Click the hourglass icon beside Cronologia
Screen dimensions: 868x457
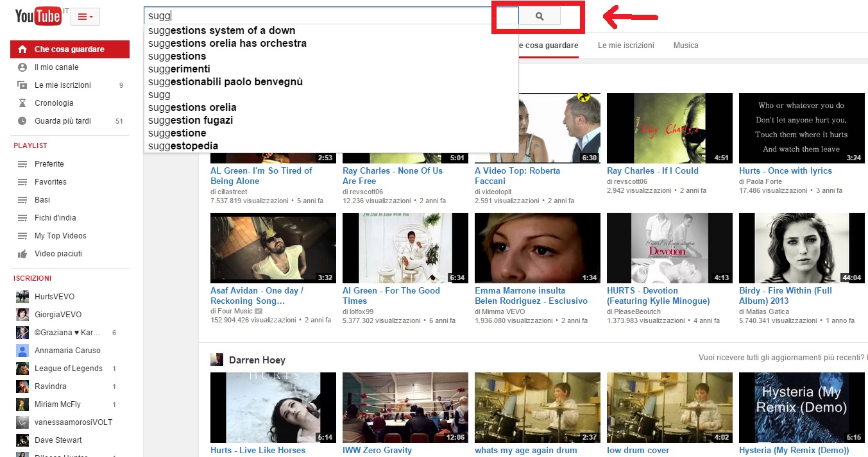[22, 103]
